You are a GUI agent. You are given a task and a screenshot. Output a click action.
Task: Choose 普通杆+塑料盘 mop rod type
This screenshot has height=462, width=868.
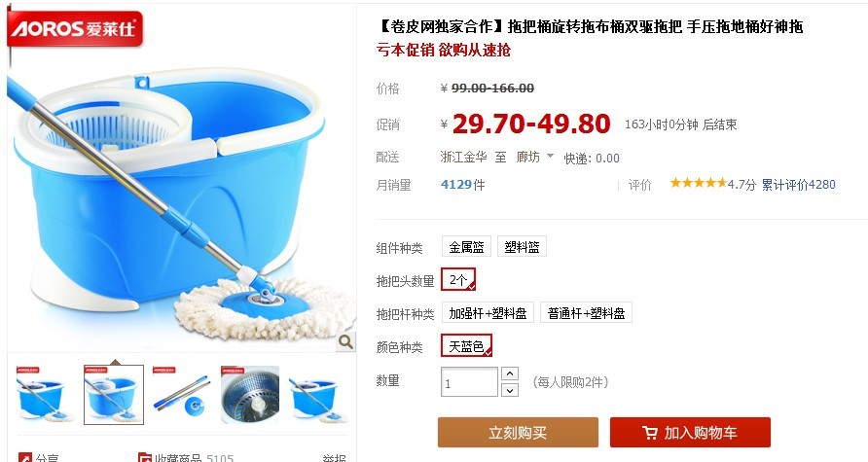point(586,313)
